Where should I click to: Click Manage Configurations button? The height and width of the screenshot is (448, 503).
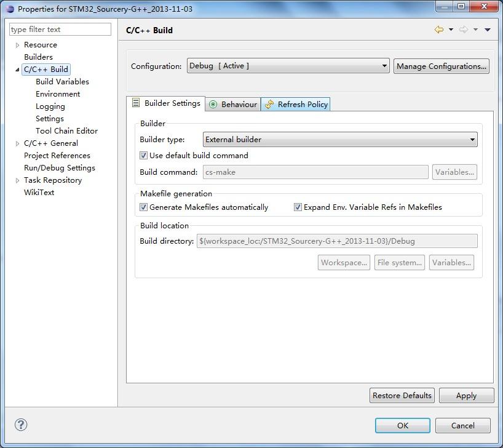pyautogui.click(x=441, y=66)
